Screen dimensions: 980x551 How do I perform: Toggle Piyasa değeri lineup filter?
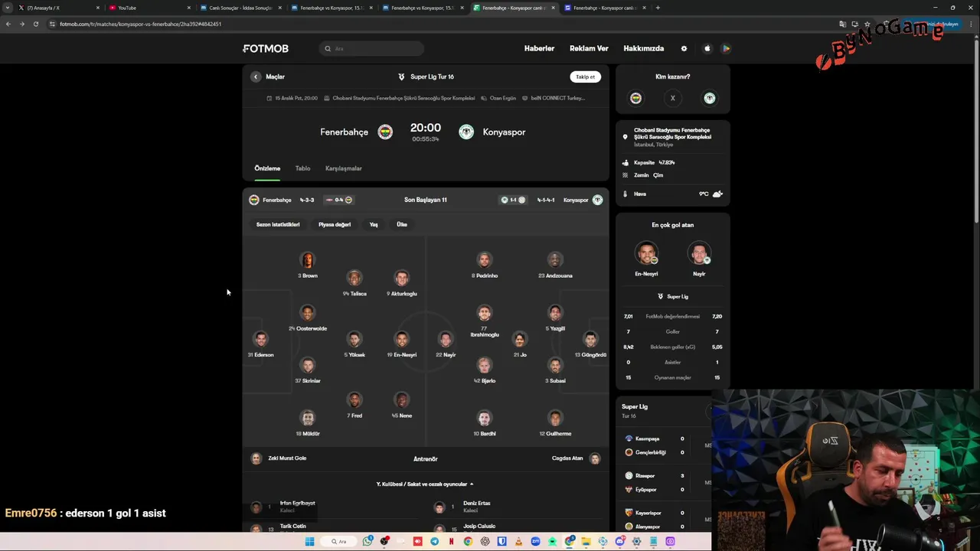(335, 224)
